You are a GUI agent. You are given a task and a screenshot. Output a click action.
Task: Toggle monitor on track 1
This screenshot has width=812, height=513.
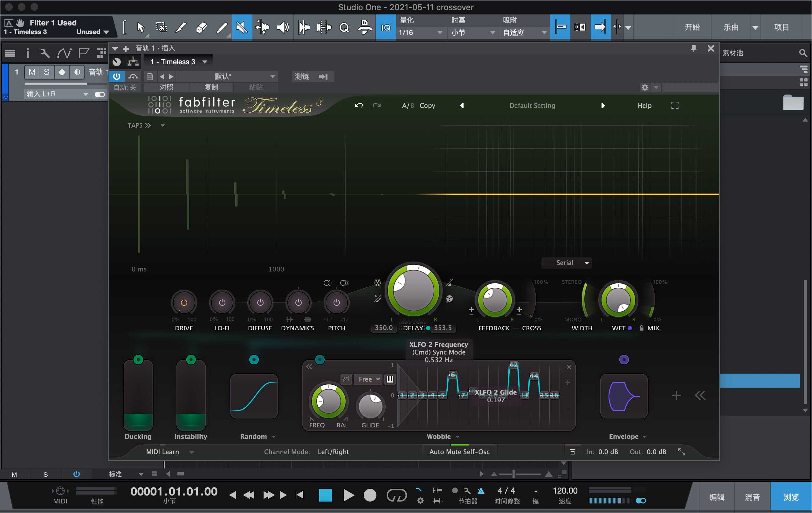coord(77,72)
